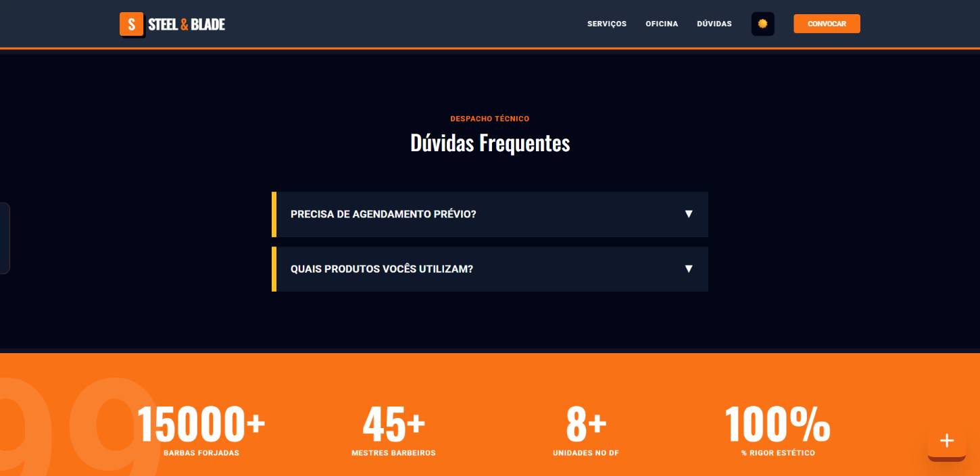The height and width of the screenshot is (476, 980).
Task: Go to the Oficina section
Action: [661, 24]
